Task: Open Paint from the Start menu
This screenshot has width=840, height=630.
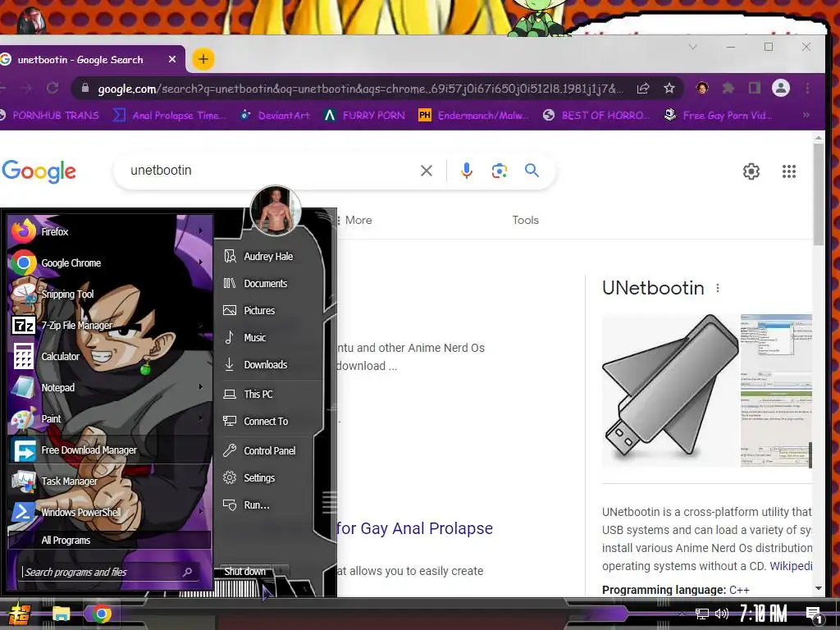Action: coord(110,418)
